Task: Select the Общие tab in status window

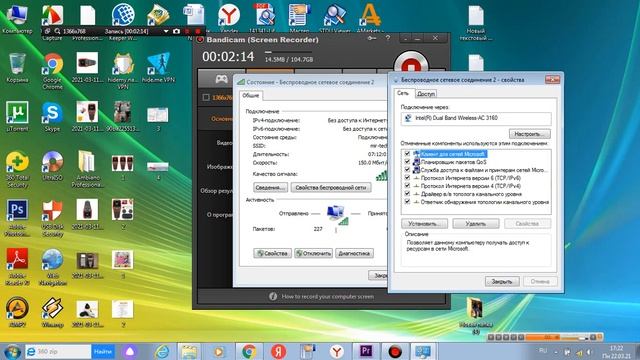Action: [251, 96]
